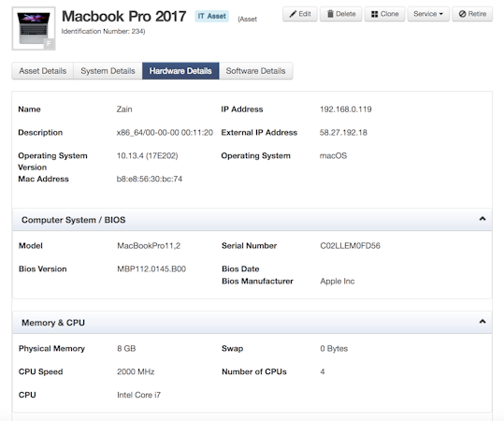Screen dimensions: 504x421
Task: Click the Intel Core i7 CPU value
Action: [138, 395]
